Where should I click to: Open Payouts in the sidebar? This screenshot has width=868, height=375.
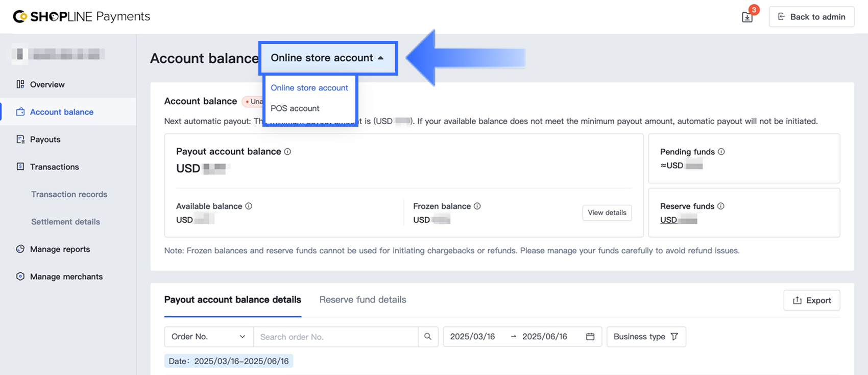coord(45,139)
